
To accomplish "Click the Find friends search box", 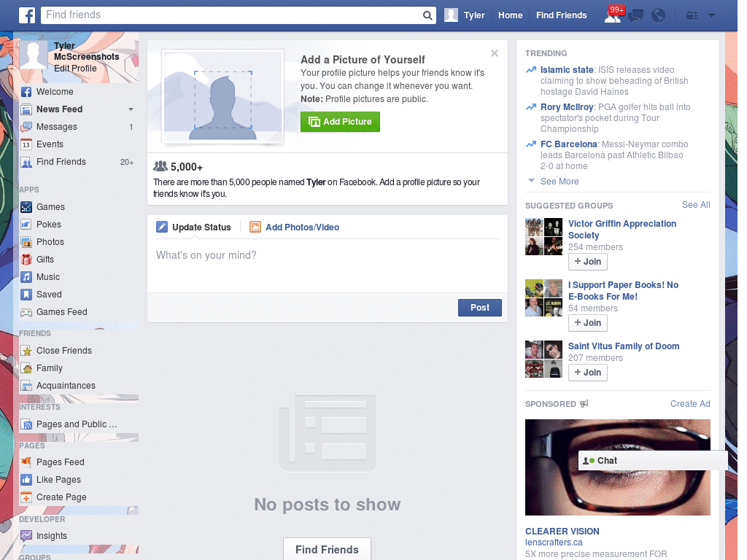I will pos(239,15).
